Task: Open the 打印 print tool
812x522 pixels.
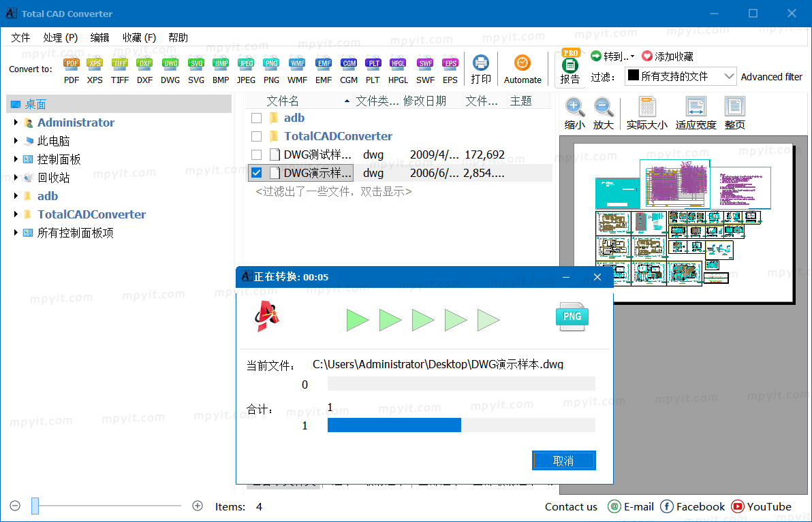Action: 481,68
